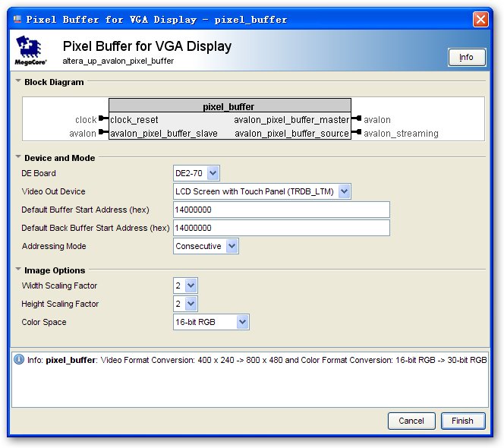Click the window title bar application icon
The image size is (504, 448).
click(x=17, y=19)
